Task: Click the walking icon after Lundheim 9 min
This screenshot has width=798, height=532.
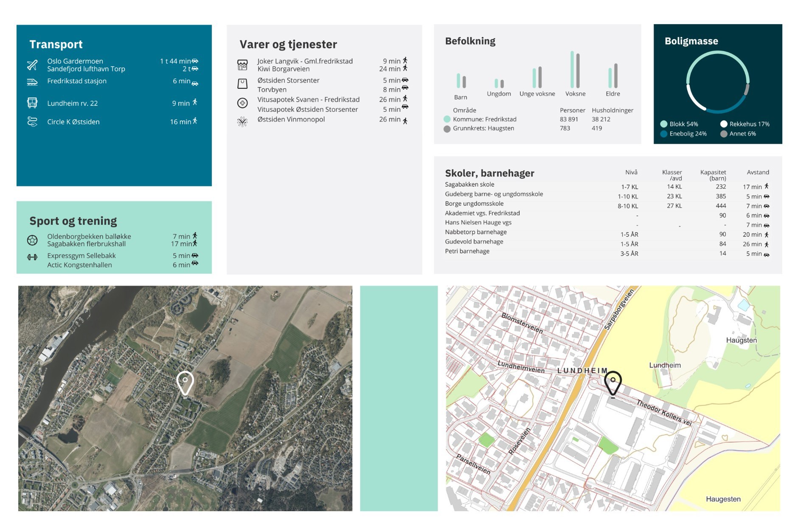Action: [195, 102]
